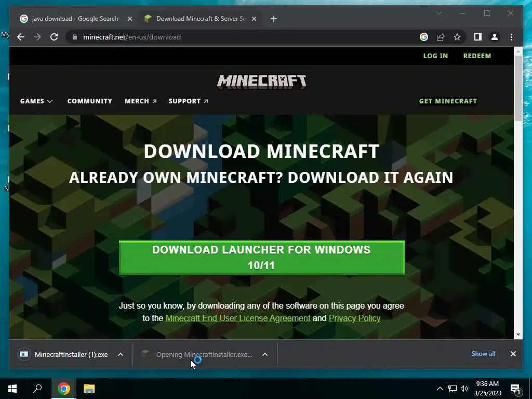Close the downloads bar
The width and height of the screenshot is (532, 399).
[x=513, y=354]
